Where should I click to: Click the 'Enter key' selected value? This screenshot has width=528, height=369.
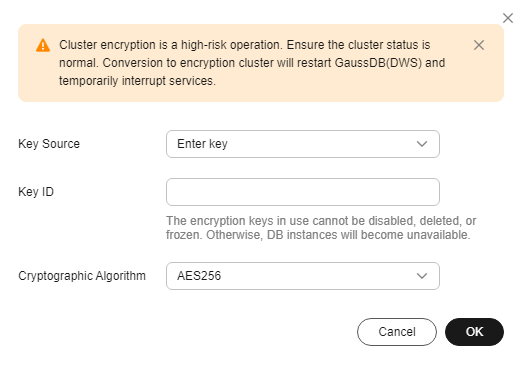click(202, 144)
